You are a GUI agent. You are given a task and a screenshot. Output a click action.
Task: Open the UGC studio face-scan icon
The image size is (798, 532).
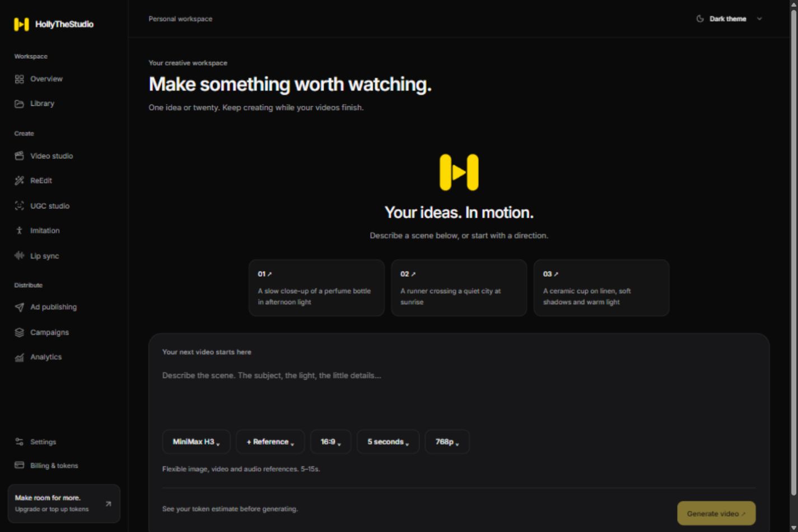(20, 206)
